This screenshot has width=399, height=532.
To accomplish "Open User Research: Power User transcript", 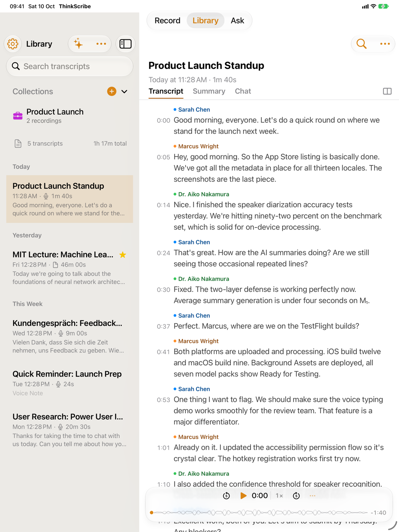I will click(x=70, y=430).
